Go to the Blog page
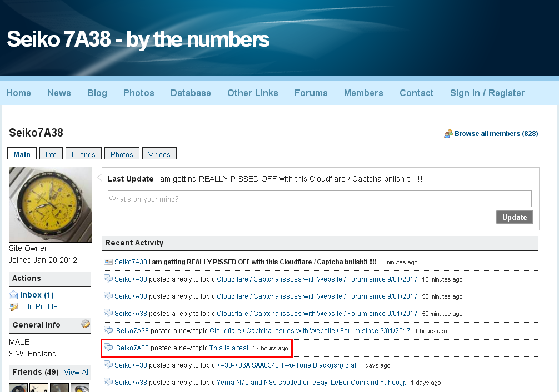 point(97,93)
